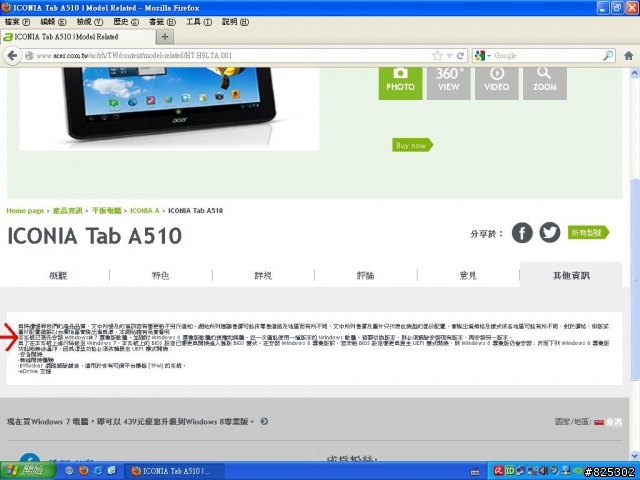
Task: Open the 編輯 (E) menu
Action: pos(53,22)
